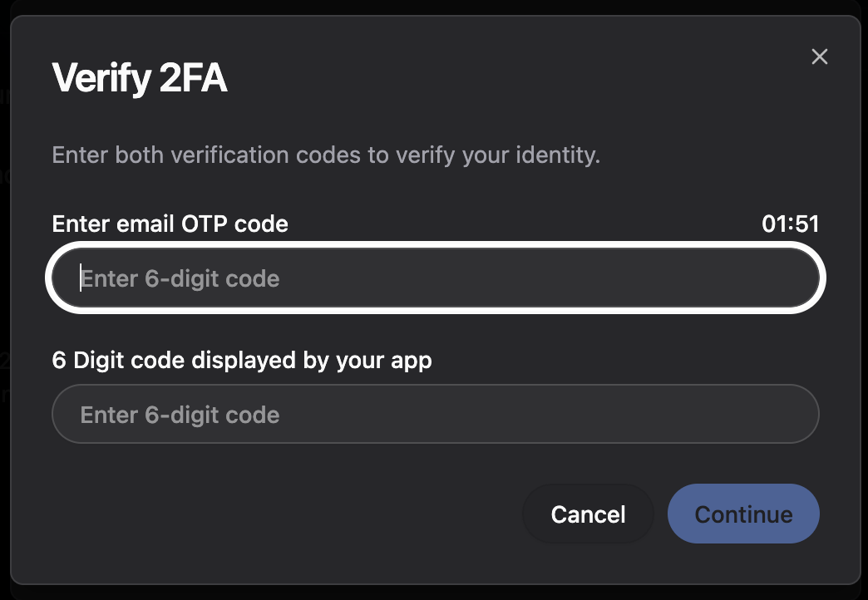
Task: Focus the email OTP code field
Action: point(435,278)
